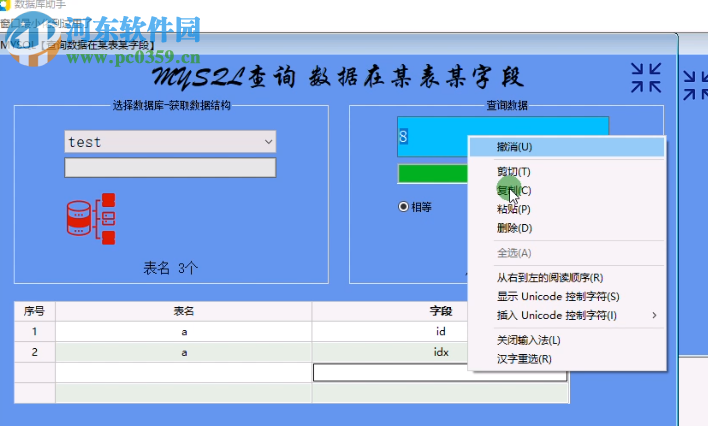This screenshot has height=426, width=708.
Task: Click the empty outlined cell in third row
Action: [440, 373]
